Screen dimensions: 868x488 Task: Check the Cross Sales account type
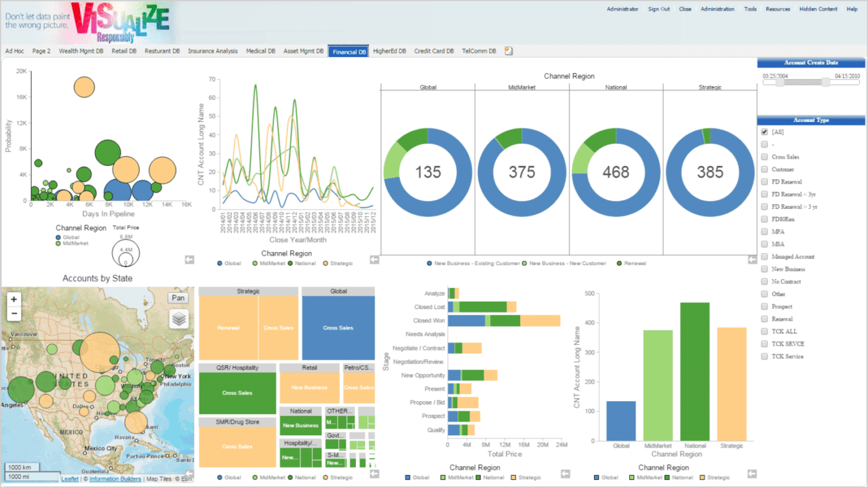coord(766,157)
